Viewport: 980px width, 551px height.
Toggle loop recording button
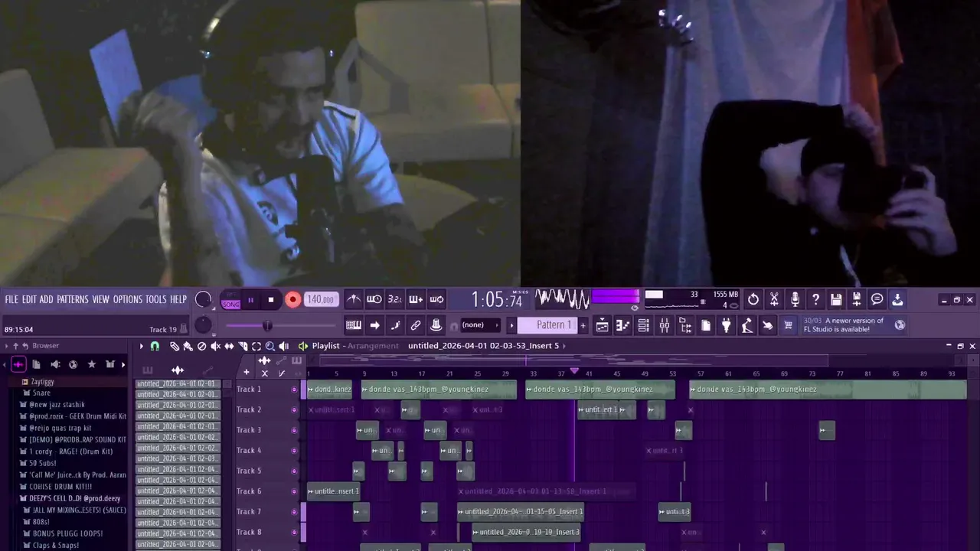[x=436, y=299]
